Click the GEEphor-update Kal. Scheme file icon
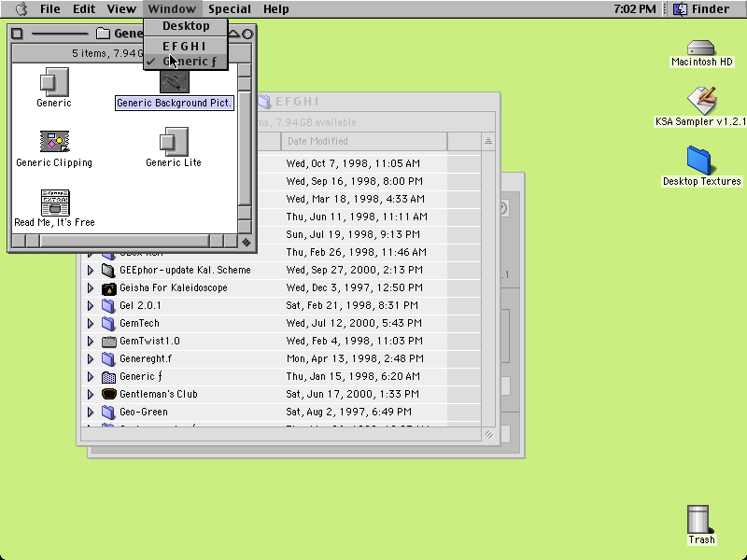The height and width of the screenshot is (560, 747). coord(108,271)
